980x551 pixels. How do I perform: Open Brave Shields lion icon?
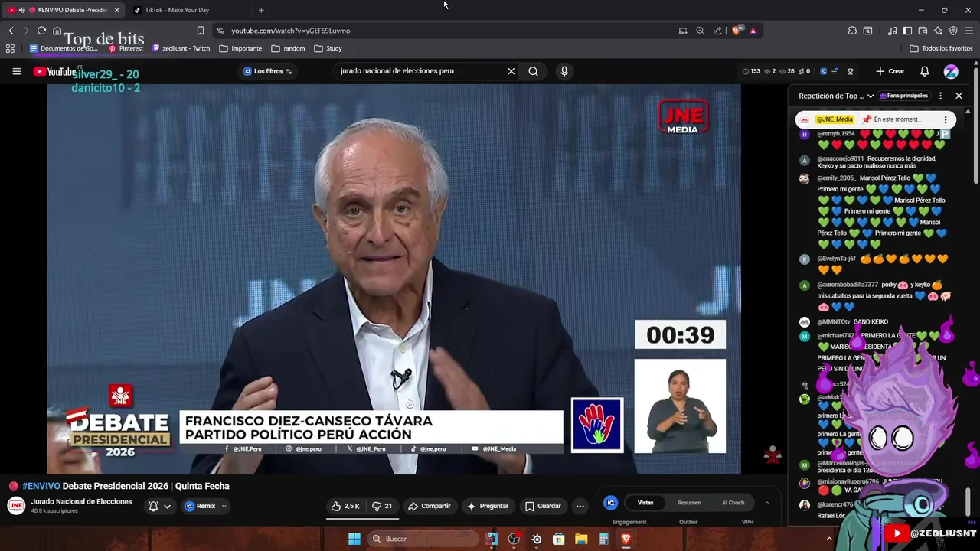click(x=737, y=31)
